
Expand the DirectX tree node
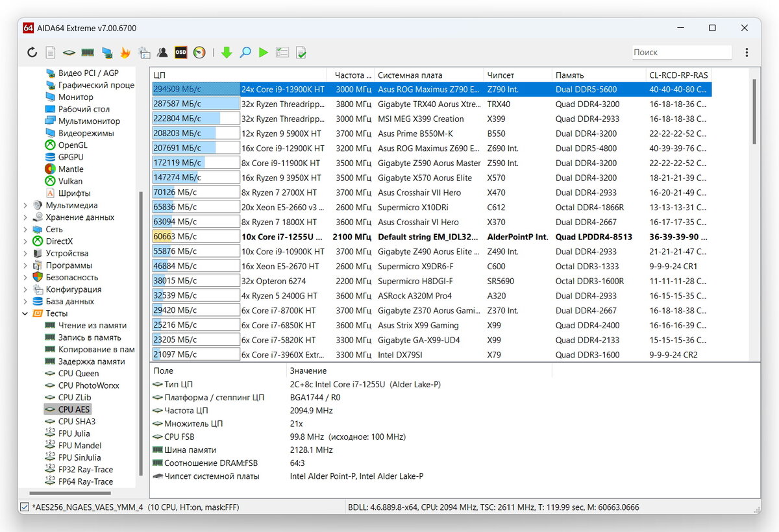pos(25,241)
